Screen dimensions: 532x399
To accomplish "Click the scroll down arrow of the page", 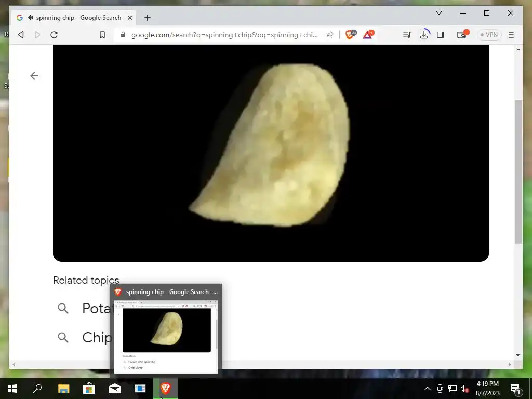I will 518,355.
